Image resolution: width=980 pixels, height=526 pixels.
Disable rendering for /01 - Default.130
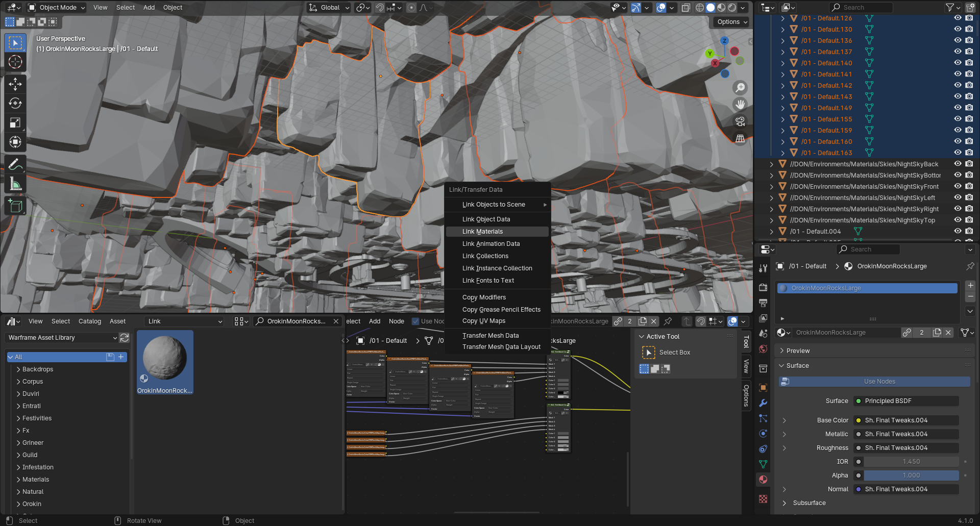pyautogui.click(x=969, y=29)
